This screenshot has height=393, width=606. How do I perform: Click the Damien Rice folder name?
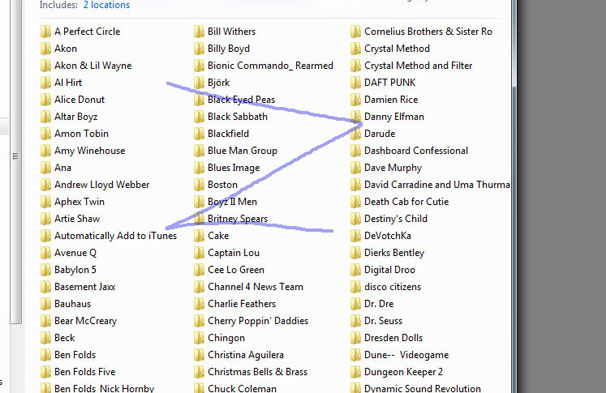coord(391,100)
